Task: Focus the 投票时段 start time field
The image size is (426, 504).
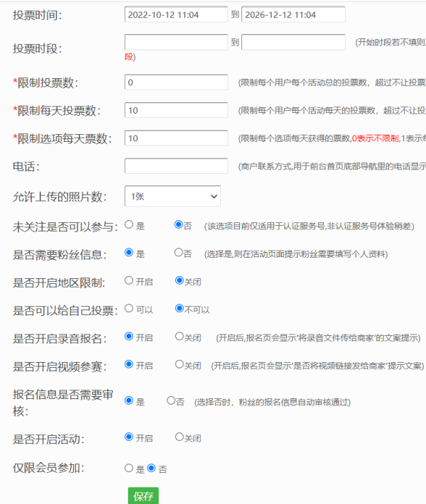Action: click(175, 43)
